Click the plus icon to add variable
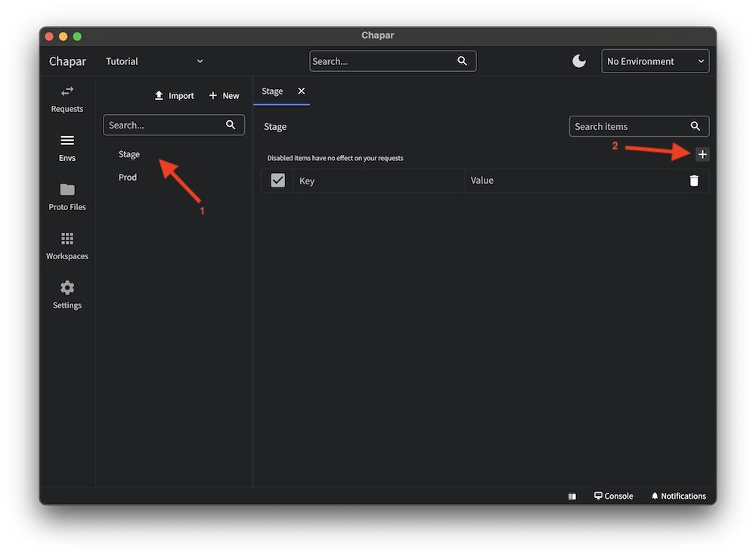This screenshot has width=756, height=557. point(702,154)
